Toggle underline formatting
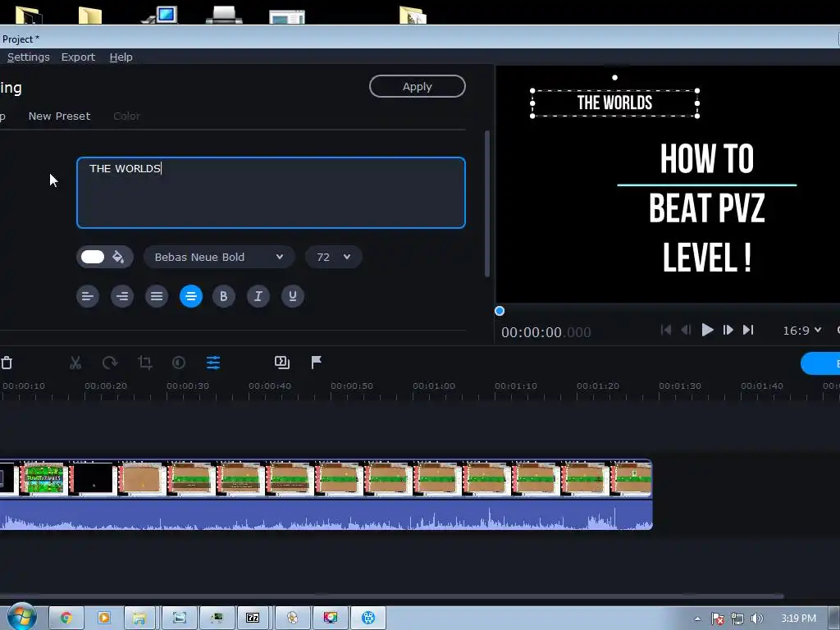The height and width of the screenshot is (630, 840). (x=293, y=296)
